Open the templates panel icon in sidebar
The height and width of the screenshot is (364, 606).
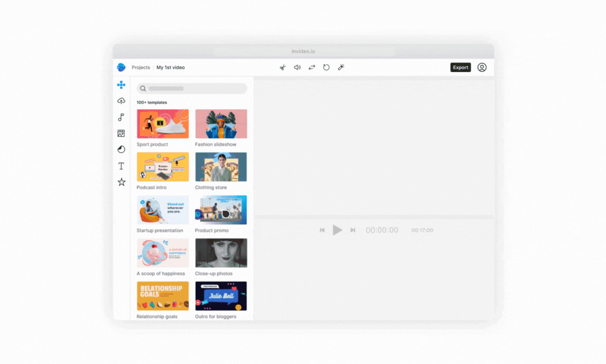click(121, 85)
